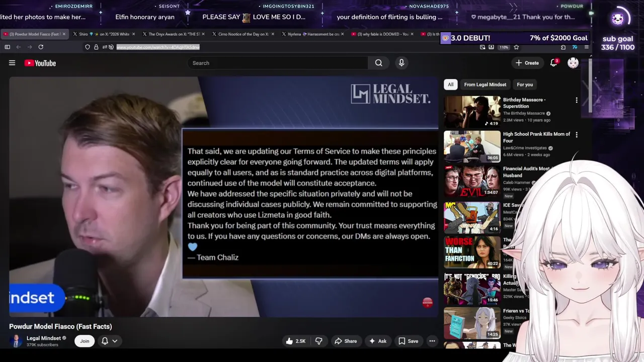Close the Powdur Model Fiasco tab
Viewport: 644px width, 362px height.
(x=64, y=34)
